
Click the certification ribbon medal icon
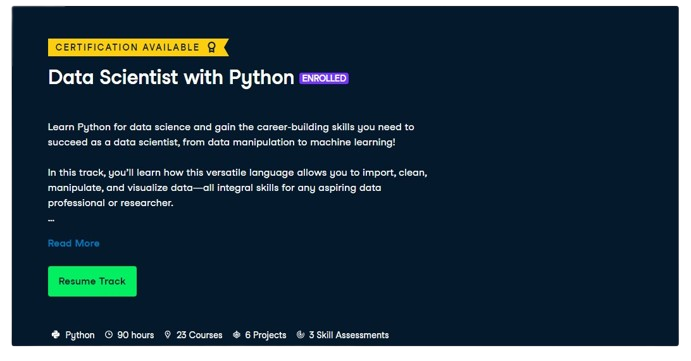tap(212, 47)
